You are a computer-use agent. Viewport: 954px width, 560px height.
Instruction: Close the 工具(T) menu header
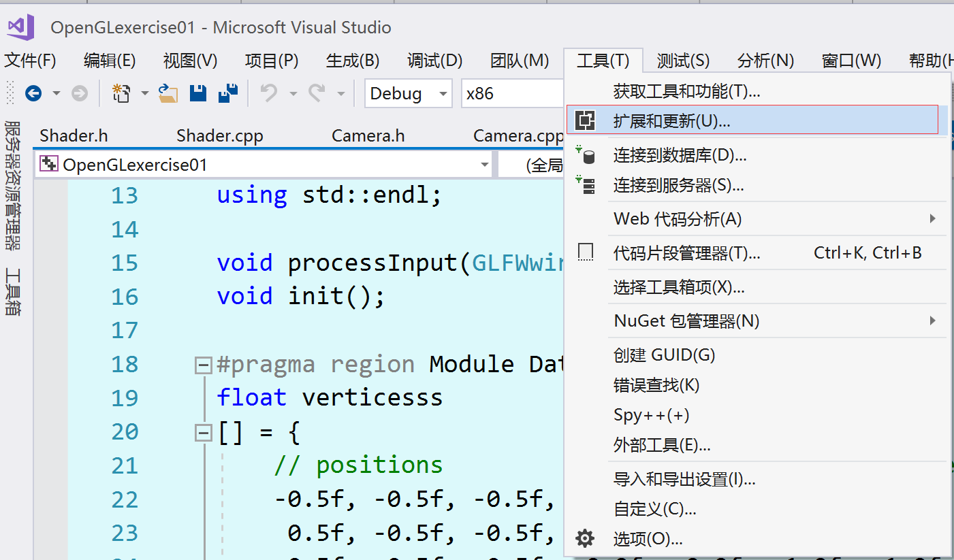pos(603,61)
